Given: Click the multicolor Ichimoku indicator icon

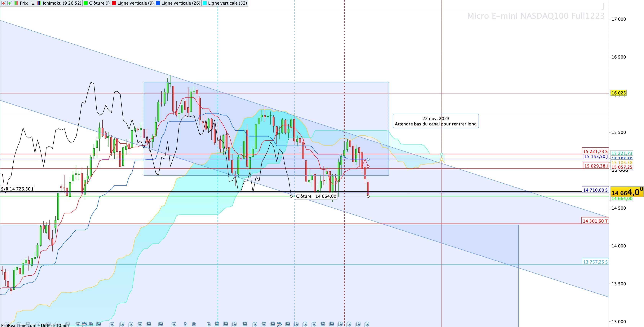Looking at the screenshot, I should [x=39, y=3].
